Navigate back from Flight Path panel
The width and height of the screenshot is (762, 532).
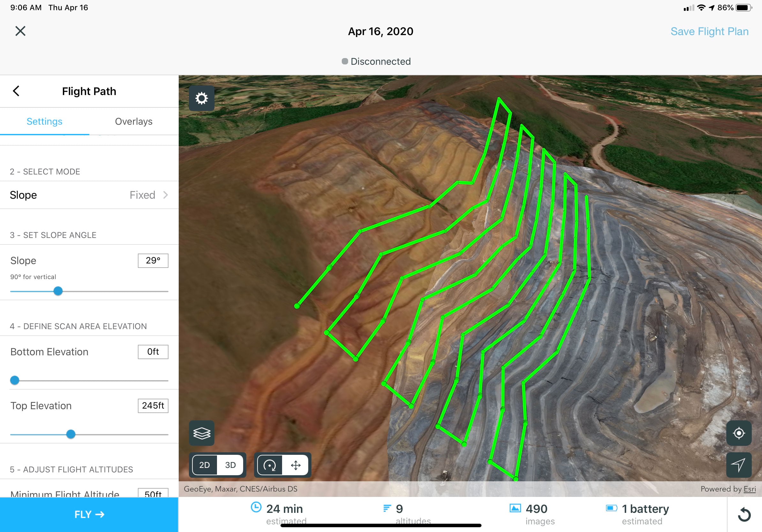pyautogui.click(x=16, y=91)
